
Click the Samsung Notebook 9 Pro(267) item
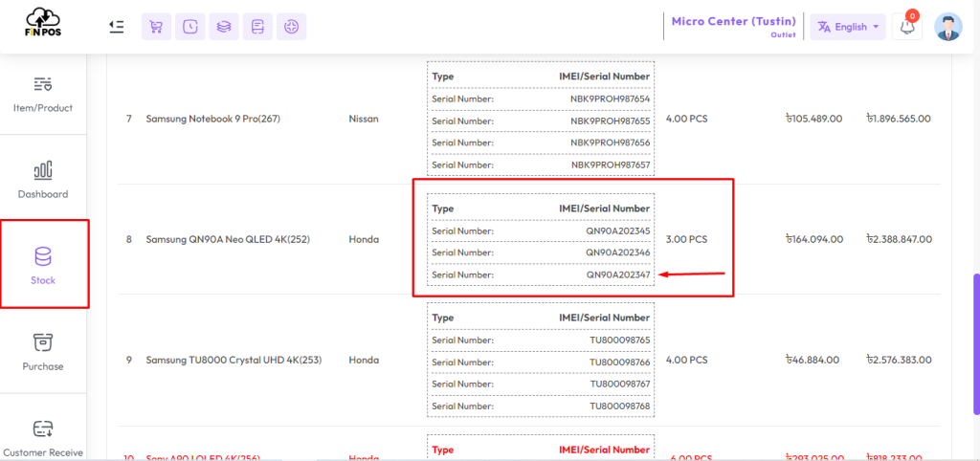[x=213, y=118]
